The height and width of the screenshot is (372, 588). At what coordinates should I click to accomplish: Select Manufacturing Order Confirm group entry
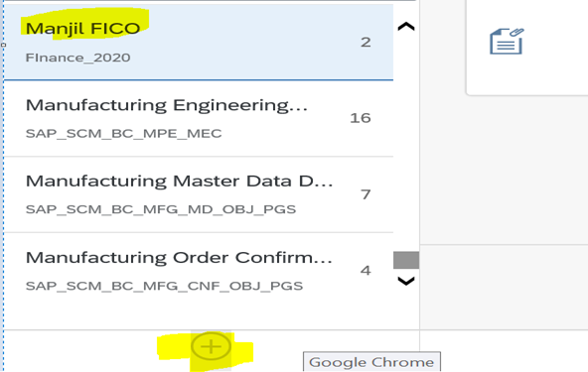[x=199, y=271]
